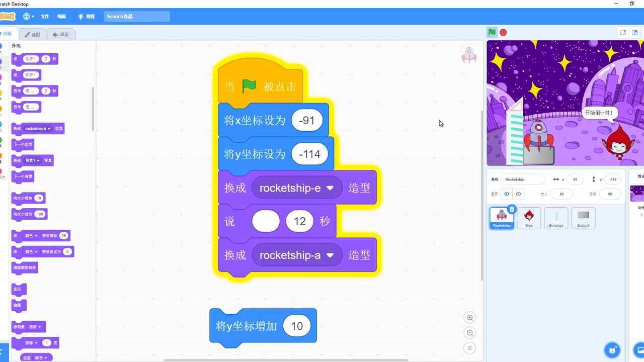Zoom out of the code area

pyautogui.click(x=469, y=332)
